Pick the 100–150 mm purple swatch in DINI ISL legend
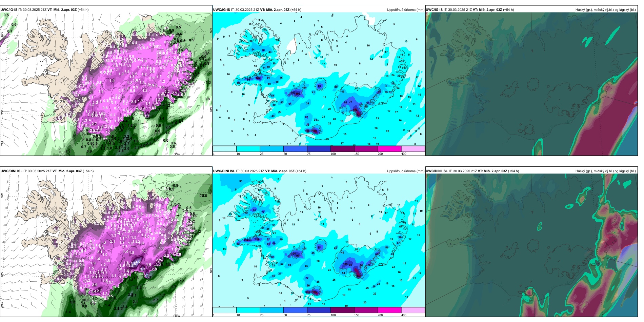This screenshot has height=322, width=644. [342, 310]
